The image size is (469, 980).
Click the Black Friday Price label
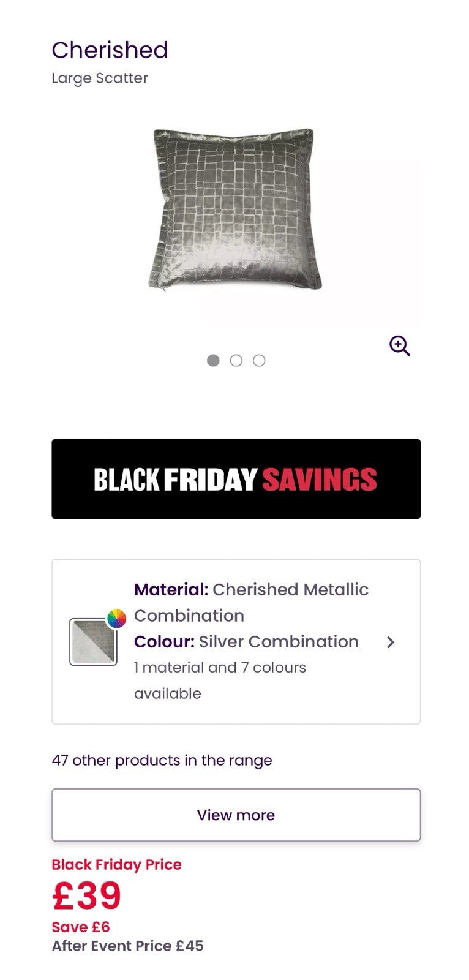[116, 865]
